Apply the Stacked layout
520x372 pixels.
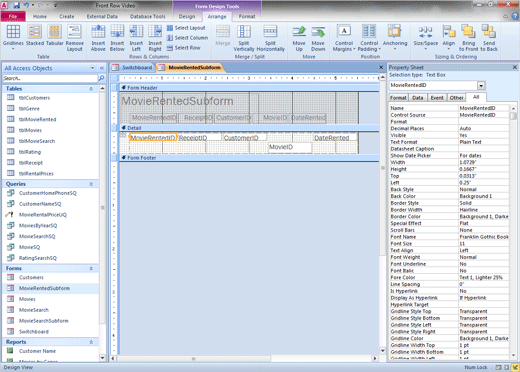[35, 35]
